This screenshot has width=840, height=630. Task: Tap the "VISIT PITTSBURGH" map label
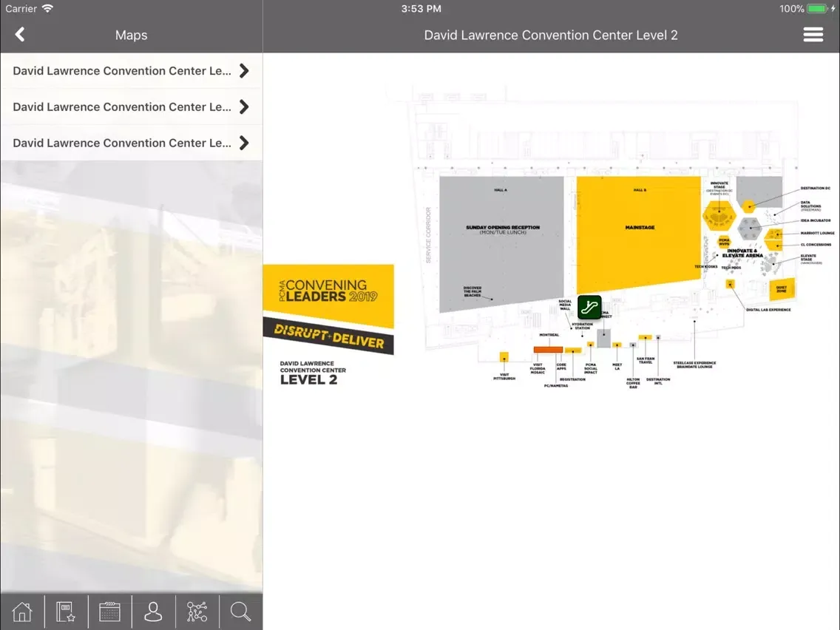point(504,376)
